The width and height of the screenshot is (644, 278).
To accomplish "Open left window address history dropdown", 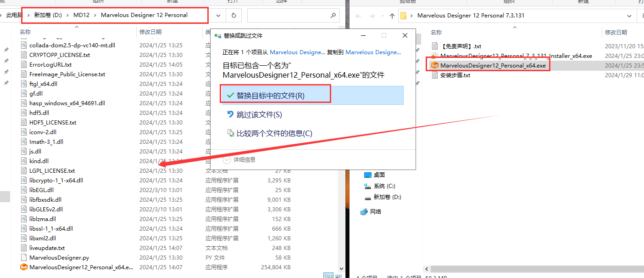I will 218,16.
